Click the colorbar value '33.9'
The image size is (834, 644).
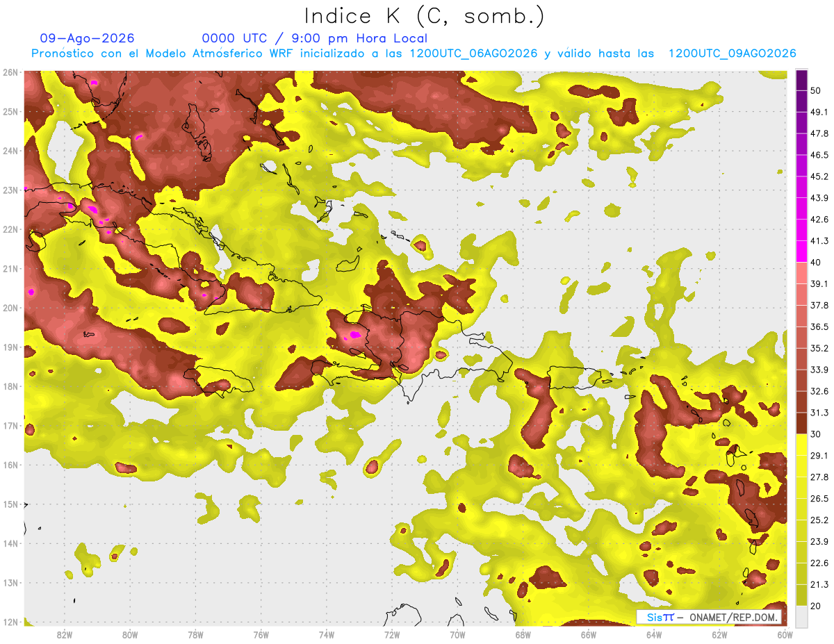pyautogui.click(x=820, y=370)
